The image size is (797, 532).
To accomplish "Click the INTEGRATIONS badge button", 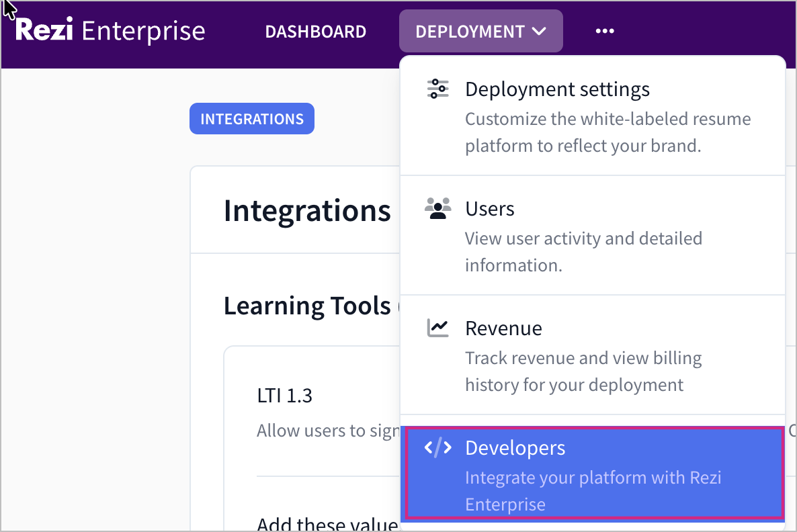I will tap(252, 119).
